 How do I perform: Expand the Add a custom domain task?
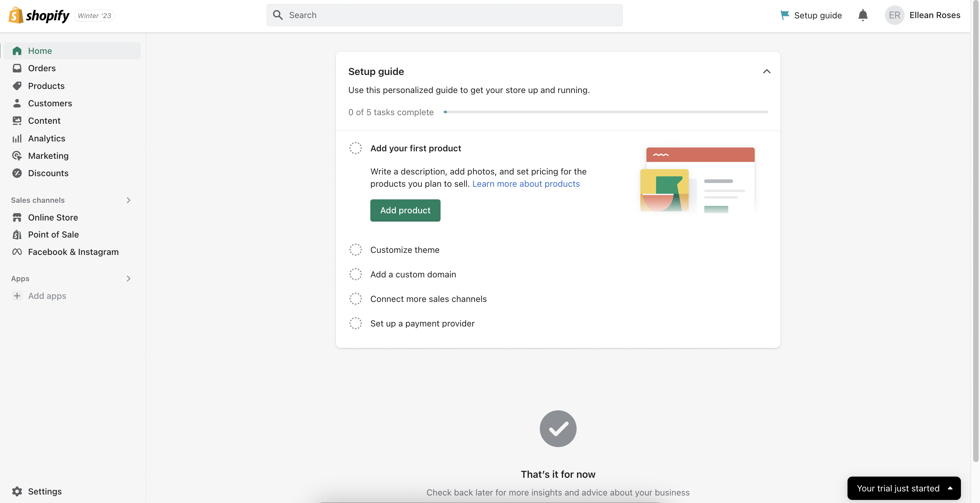click(x=413, y=274)
